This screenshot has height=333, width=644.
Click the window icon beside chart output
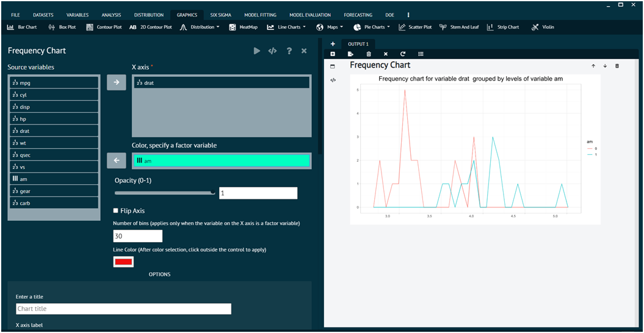[333, 66]
